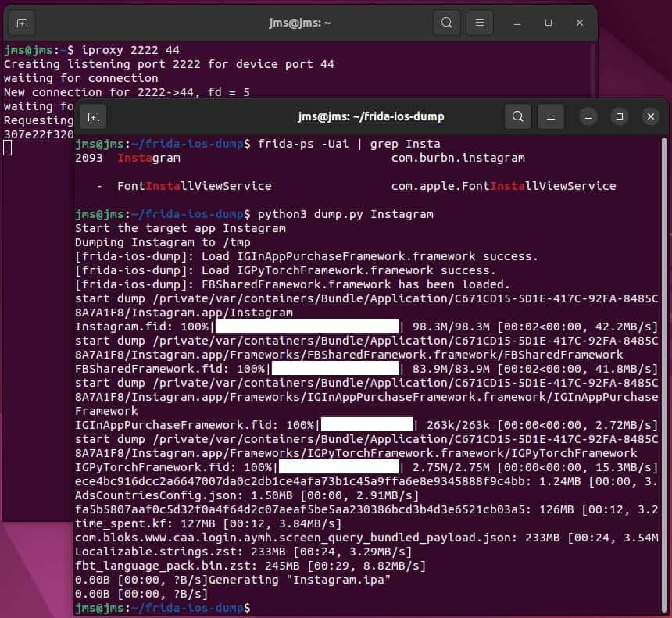Viewport: 672px width, 618px height.
Task: Click the 'AdsCountriesConfig.json: 1.50MB' line
Action: [247, 495]
